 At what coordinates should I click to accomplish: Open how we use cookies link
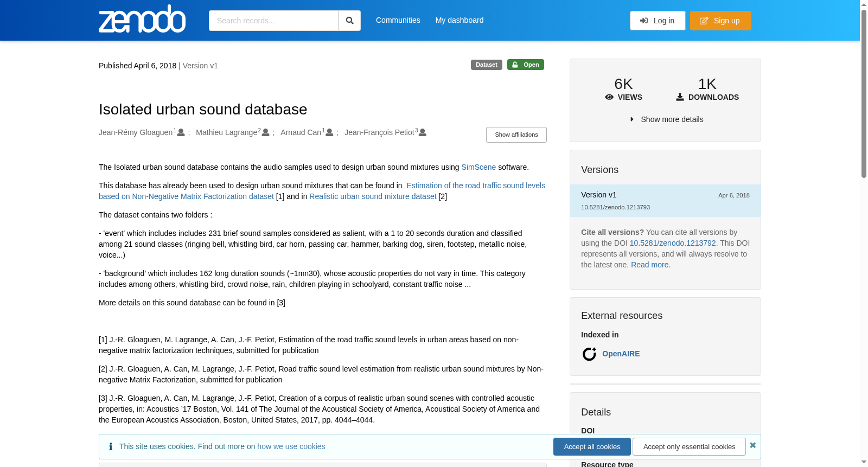(x=291, y=446)
